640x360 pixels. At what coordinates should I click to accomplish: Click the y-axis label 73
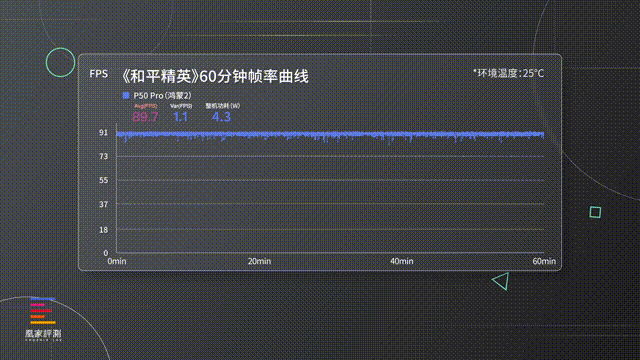(104, 156)
